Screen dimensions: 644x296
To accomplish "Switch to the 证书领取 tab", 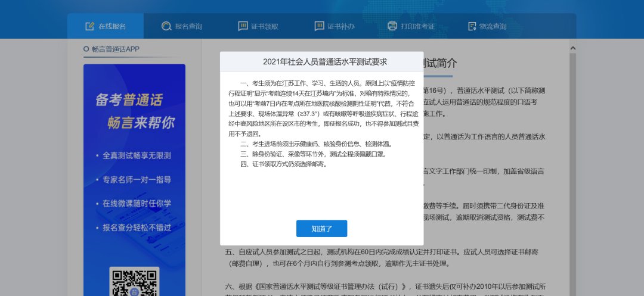I will [265, 26].
